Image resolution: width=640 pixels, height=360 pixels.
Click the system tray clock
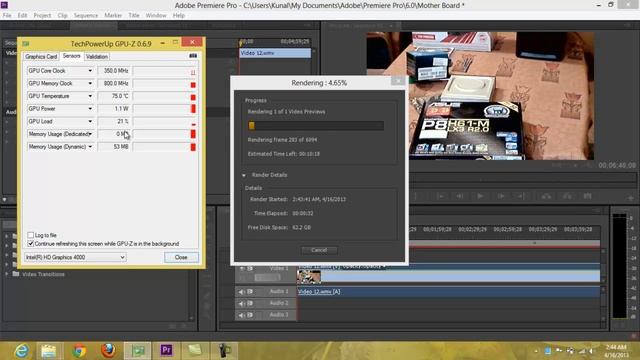coord(617,351)
